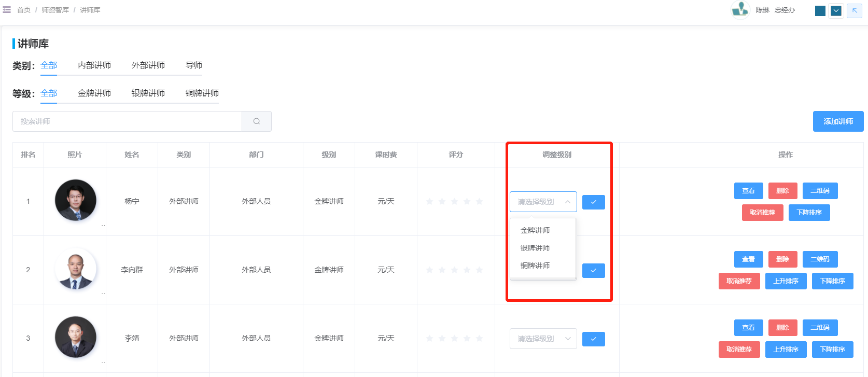Click the user avatar logo at top

(740, 10)
